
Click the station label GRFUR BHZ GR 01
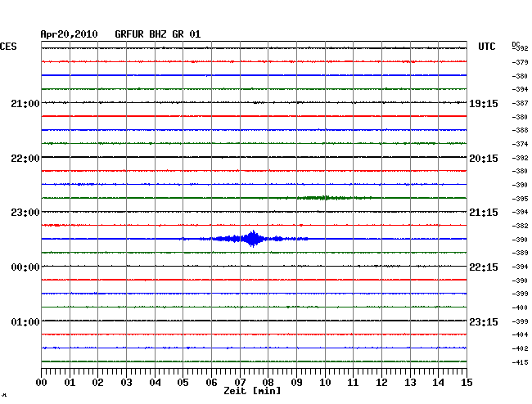click(x=158, y=34)
